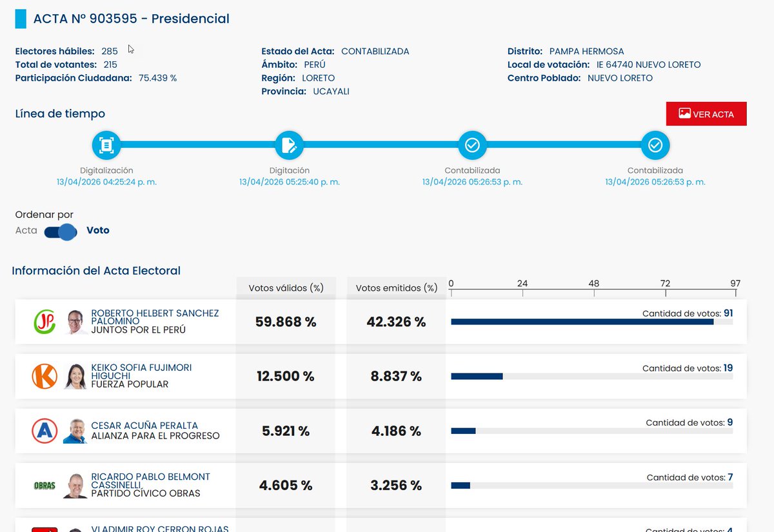Click the vote bar for Fuerza Popular
This screenshot has height=532, width=774.
coord(591,376)
